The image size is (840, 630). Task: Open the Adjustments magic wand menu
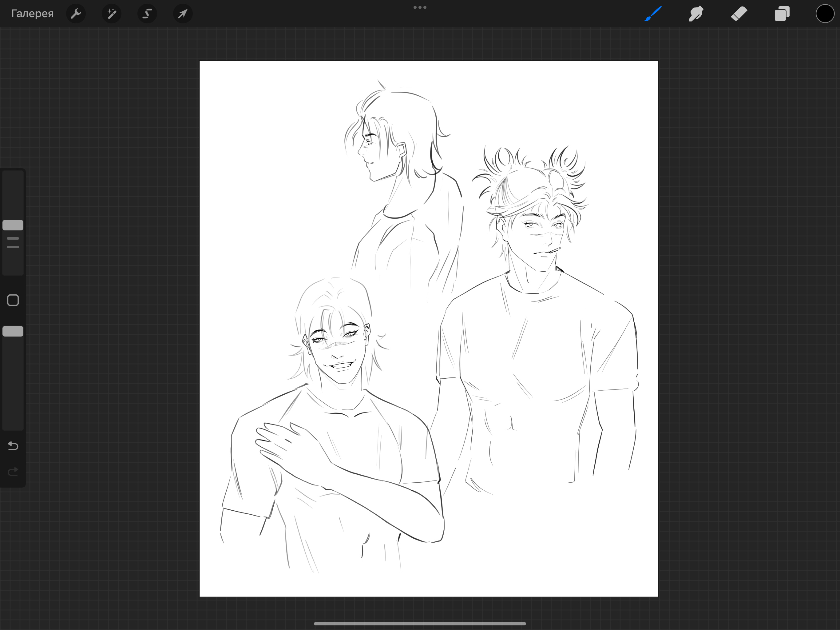pyautogui.click(x=112, y=14)
